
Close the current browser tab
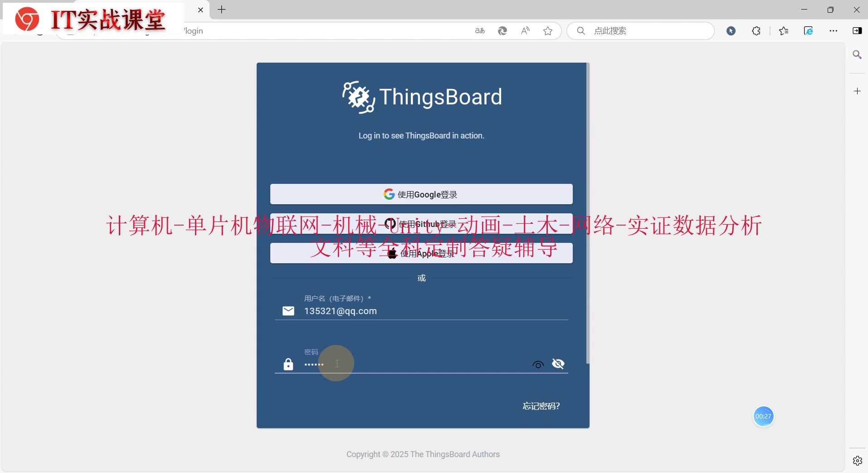[200, 10]
